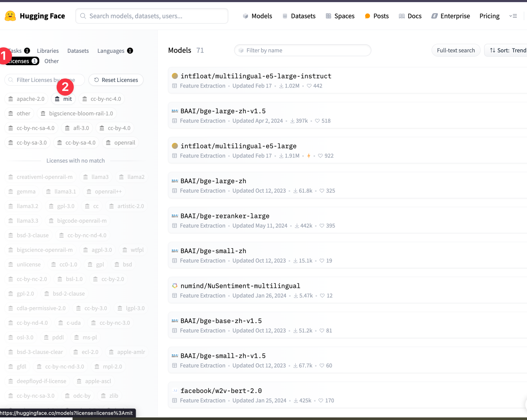Click the BAAI avatar on bge-large-zh-v1.5

click(175, 111)
